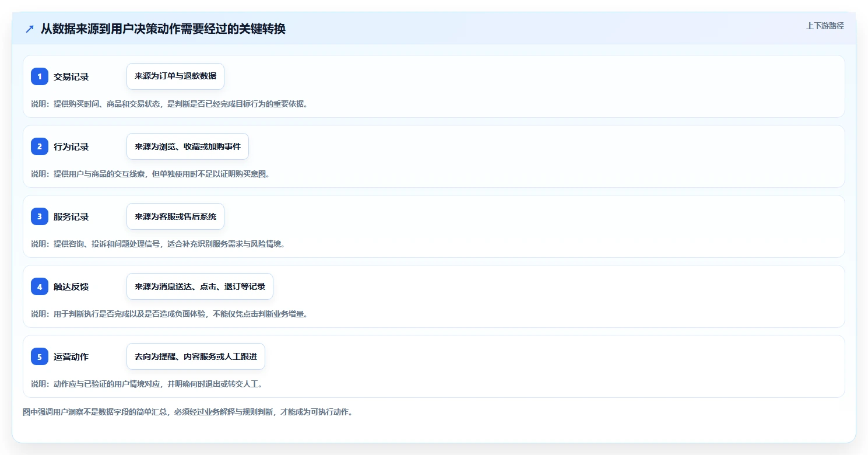The width and height of the screenshot is (868, 455).
Task: Click the 上下游路径 label in header
Action: point(825,26)
